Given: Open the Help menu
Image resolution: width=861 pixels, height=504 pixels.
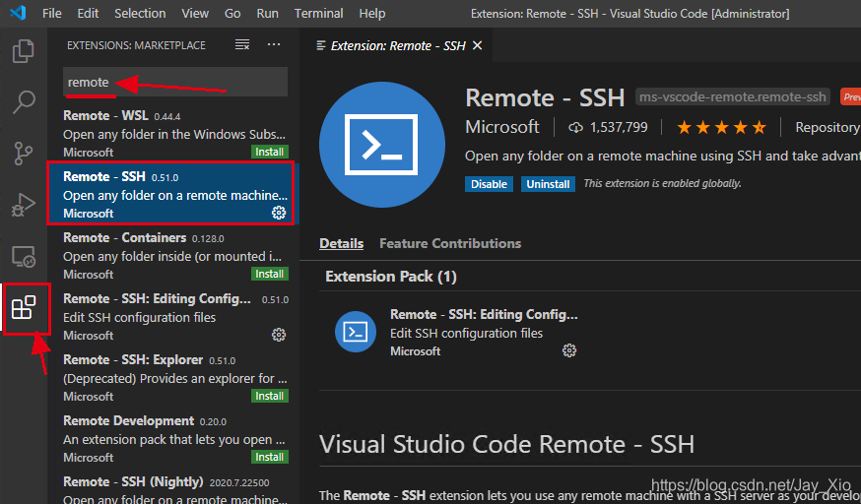Looking at the screenshot, I should [x=371, y=13].
